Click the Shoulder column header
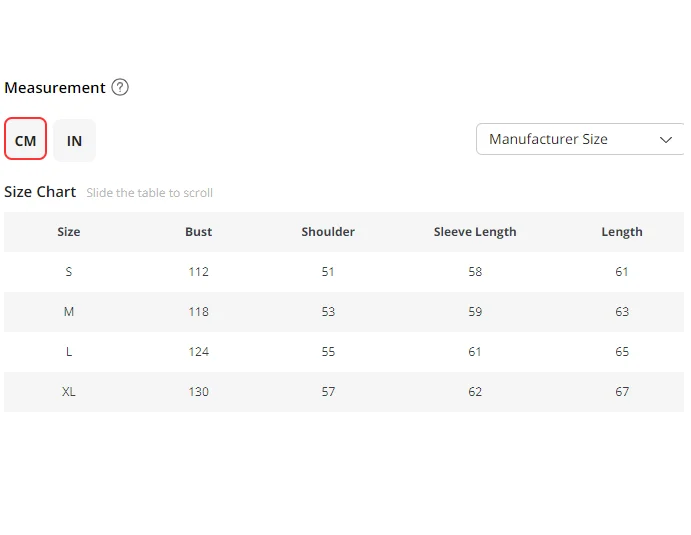This screenshot has width=691, height=535. coord(328,232)
